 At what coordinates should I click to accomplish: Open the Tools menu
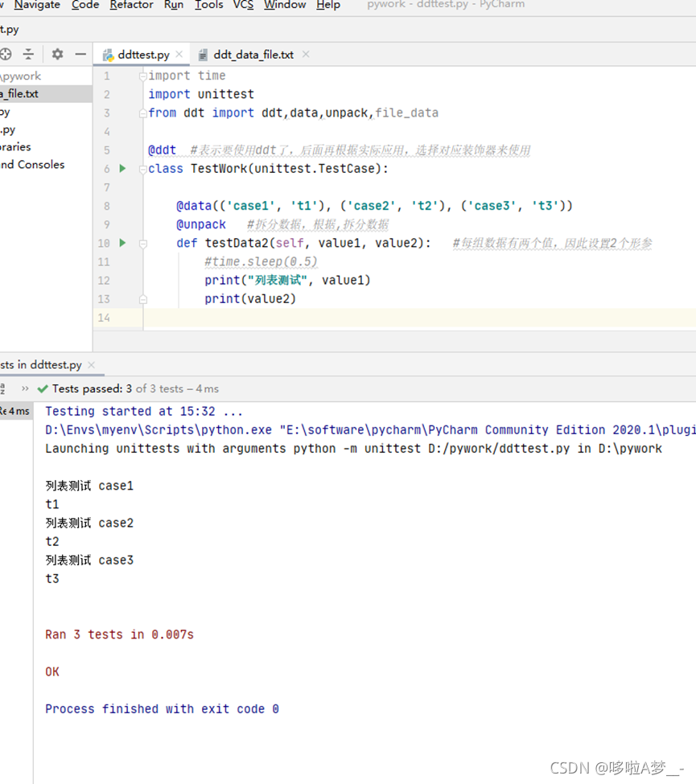tap(208, 5)
